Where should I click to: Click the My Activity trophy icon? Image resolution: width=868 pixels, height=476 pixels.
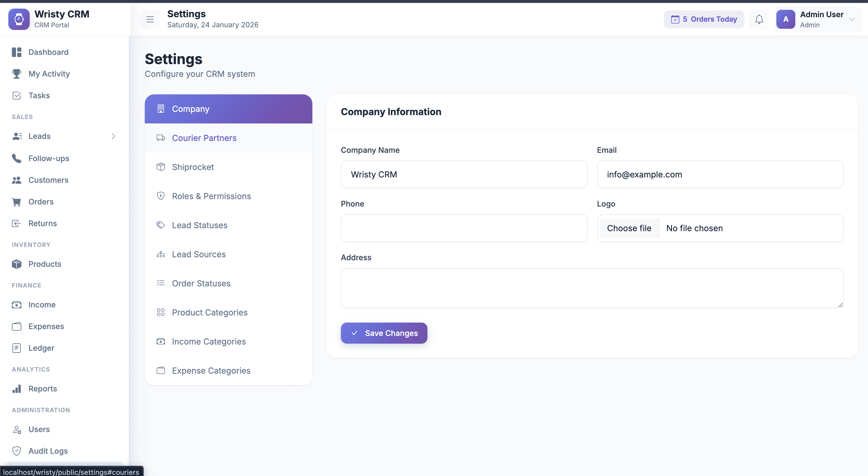click(17, 74)
